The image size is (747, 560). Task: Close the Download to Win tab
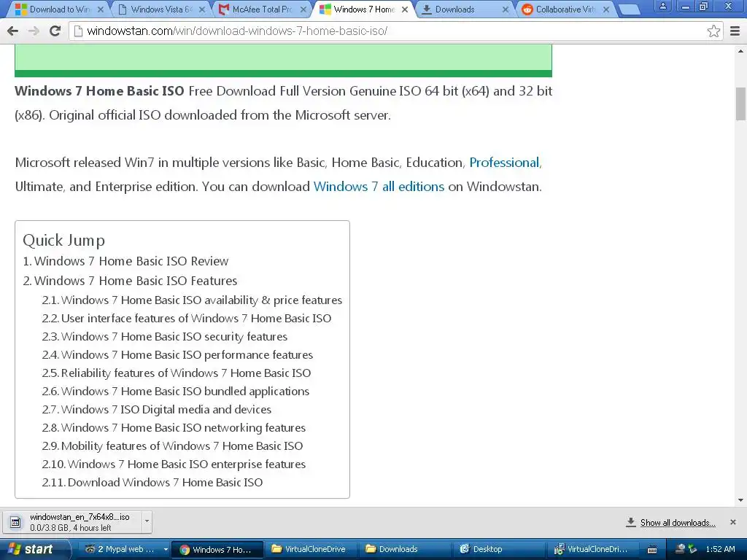click(101, 9)
